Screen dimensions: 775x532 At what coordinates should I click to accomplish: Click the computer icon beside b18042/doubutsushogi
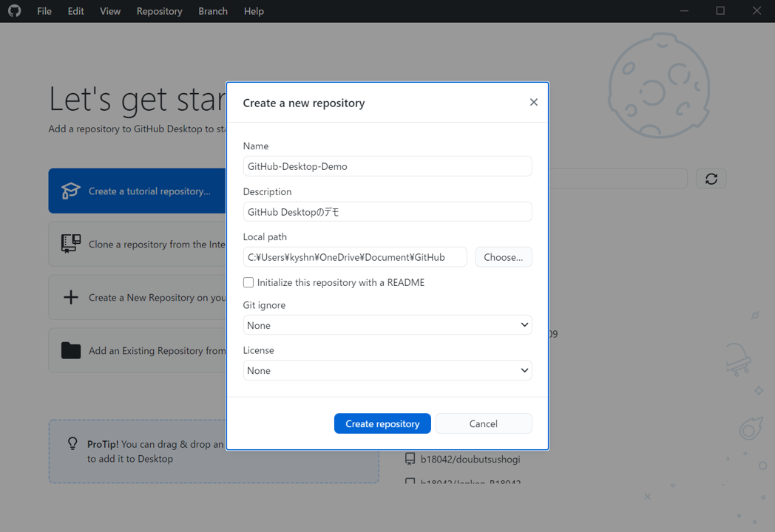pos(410,458)
